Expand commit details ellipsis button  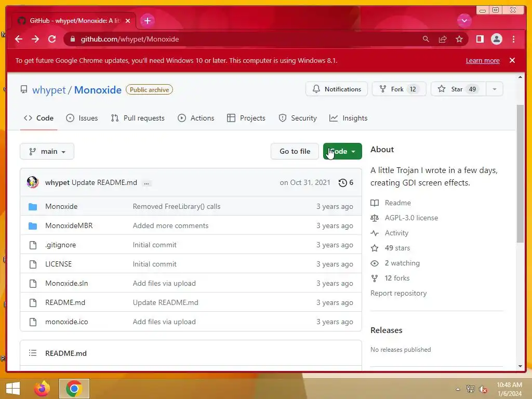(x=146, y=183)
